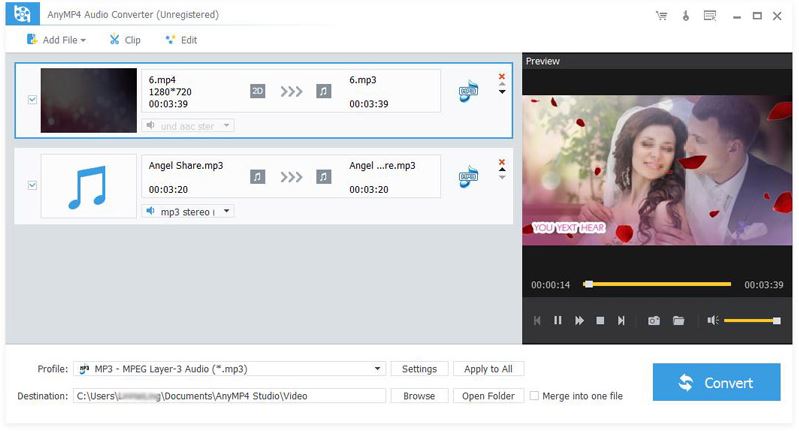Open the snapshot folder icon
799x431 pixels.
(678, 320)
